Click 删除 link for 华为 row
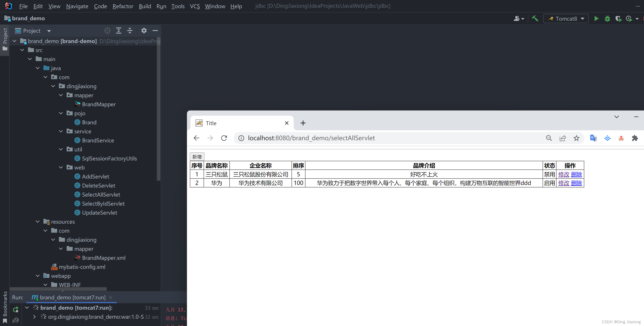 (x=576, y=183)
